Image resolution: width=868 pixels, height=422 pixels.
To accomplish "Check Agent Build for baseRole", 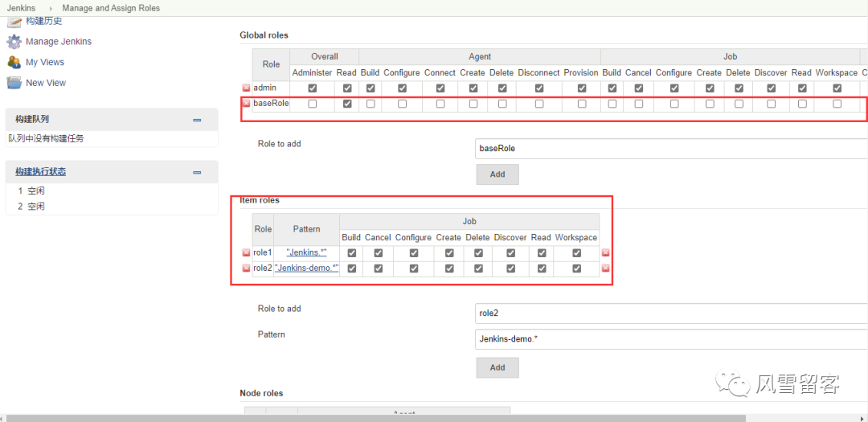I will pyautogui.click(x=371, y=104).
